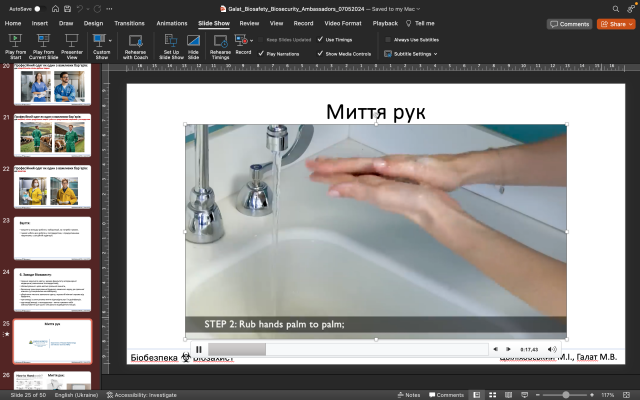Viewport: 640px width, 400px height.
Task: Click Rehearse with Coach icon
Action: click(x=134, y=42)
